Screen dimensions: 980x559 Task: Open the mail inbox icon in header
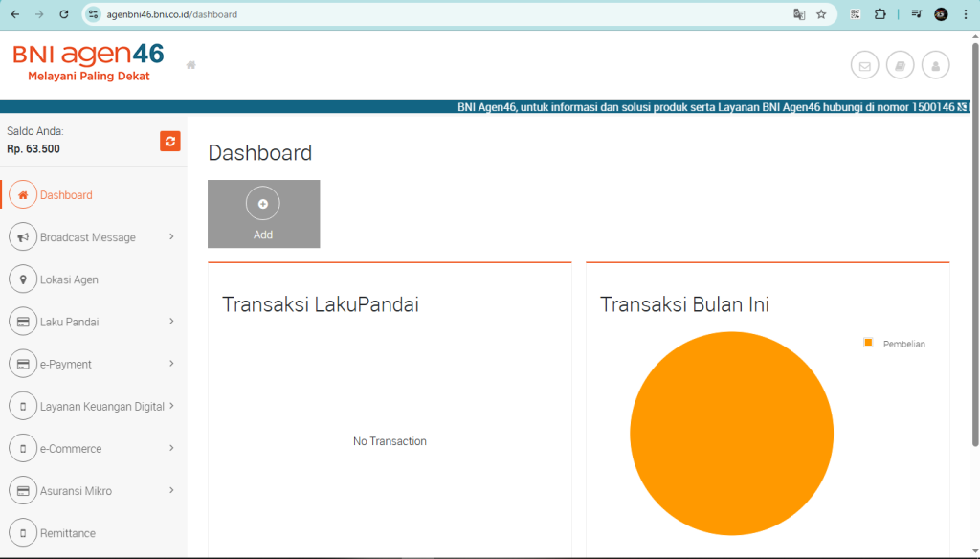pyautogui.click(x=864, y=66)
